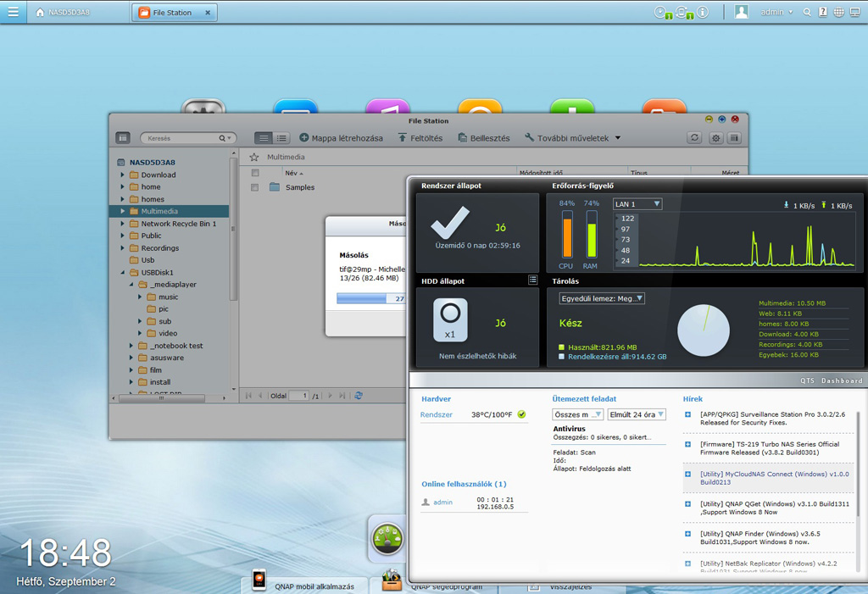Screen dimensions: 868x594
Task: Switch File Station to list view
Action: (264, 138)
